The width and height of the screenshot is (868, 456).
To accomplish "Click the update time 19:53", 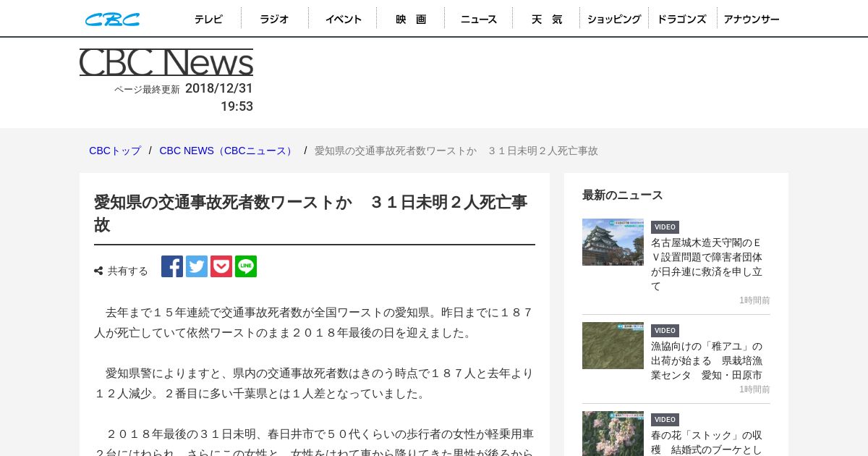I will click(x=237, y=106).
